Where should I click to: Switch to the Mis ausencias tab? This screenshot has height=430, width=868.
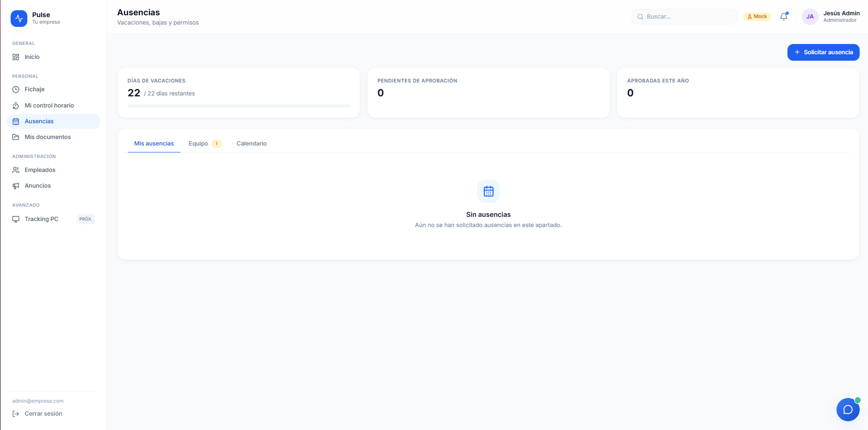pos(154,144)
